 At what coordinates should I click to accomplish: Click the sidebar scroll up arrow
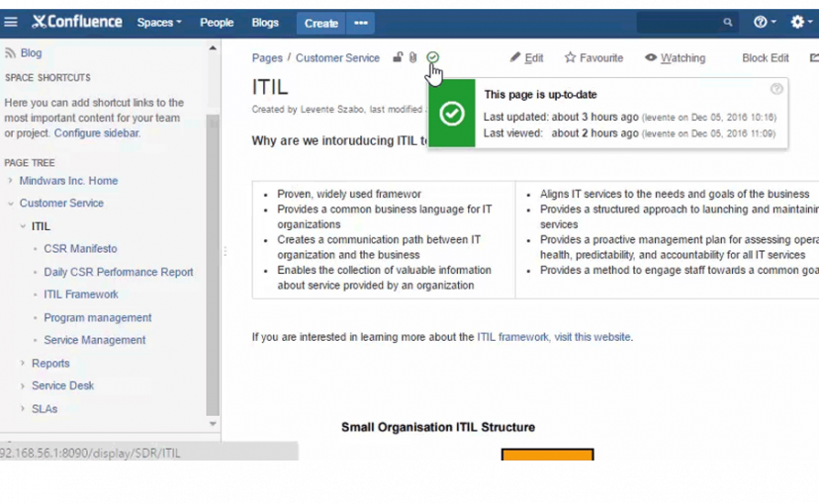coord(213,48)
